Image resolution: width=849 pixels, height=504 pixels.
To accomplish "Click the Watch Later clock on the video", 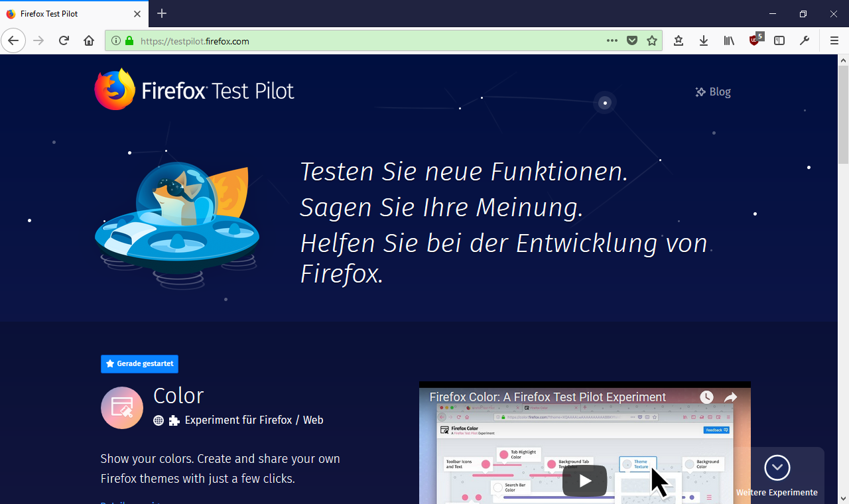I will [x=706, y=397].
